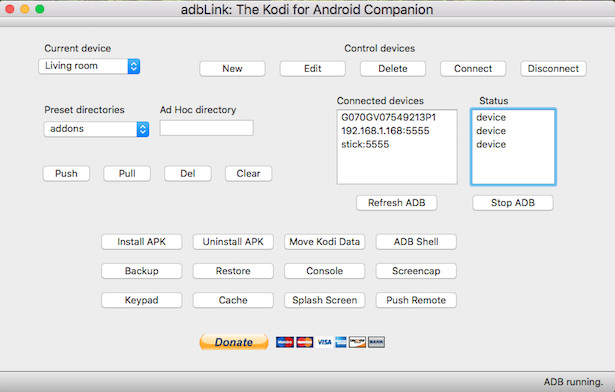The width and height of the screenshot is (615, 392).
Task: Click the New device button
Action: pos(232,69)
